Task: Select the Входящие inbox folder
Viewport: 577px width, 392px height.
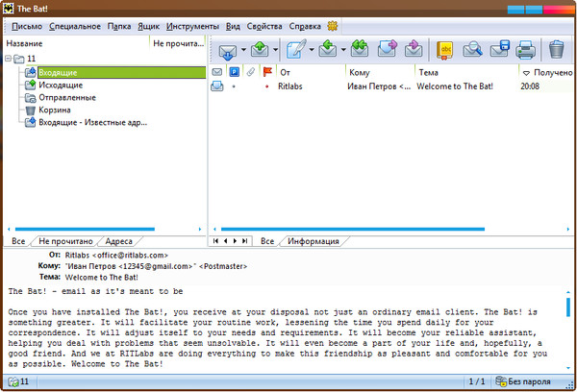Action: (121, 72)
